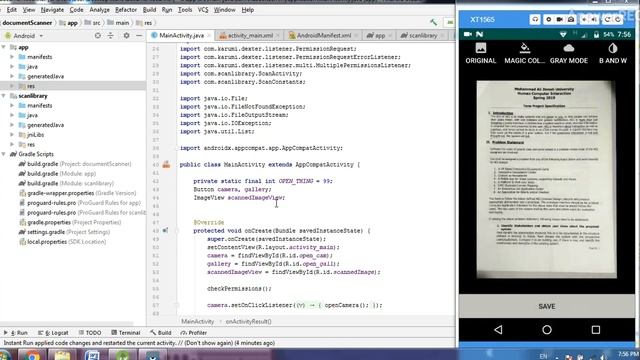The height and width of the screenshot is (360, 640).
Task: Select the GRAY MODE cloud icon
Action: [569, 49]
